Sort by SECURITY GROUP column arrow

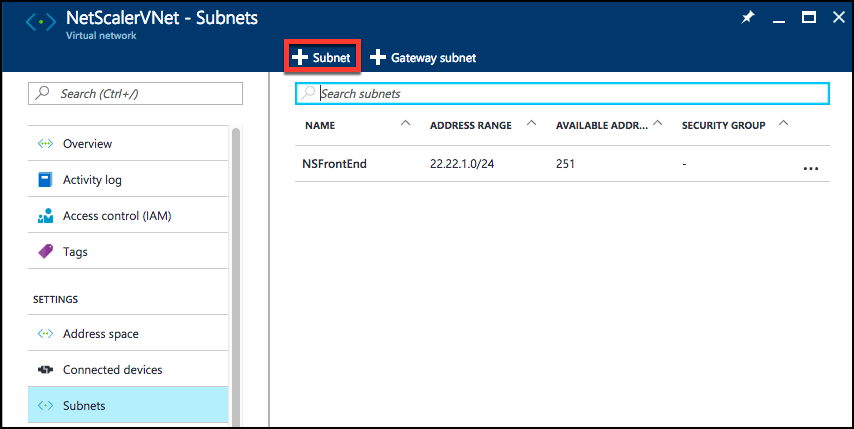point(783,123)
